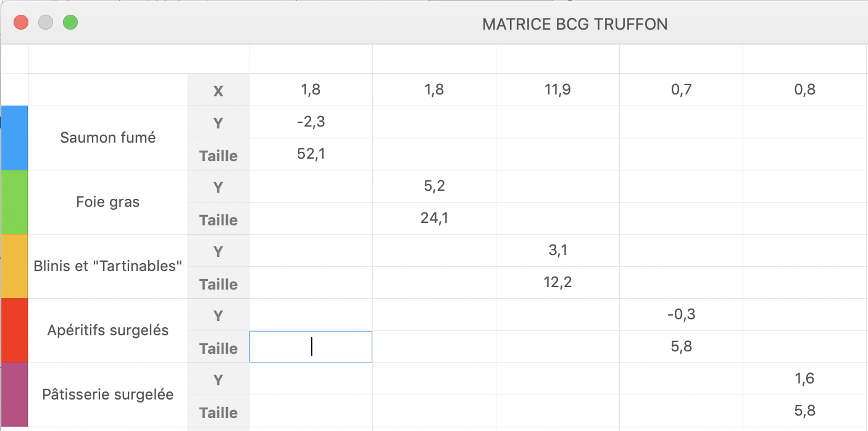Select the red swatch for Apéritifs surgelés
This screenshot has height=431, width=868.
(x=15, y=330)
